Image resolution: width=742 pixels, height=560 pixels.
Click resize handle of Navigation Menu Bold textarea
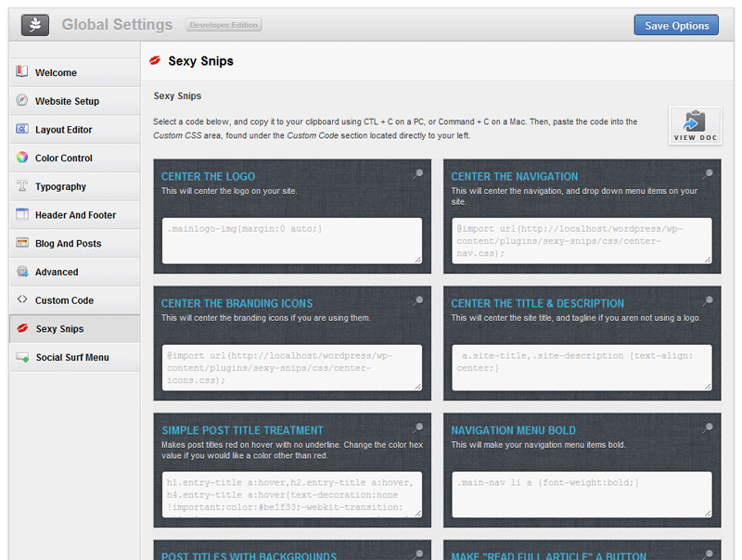[708, 514]
